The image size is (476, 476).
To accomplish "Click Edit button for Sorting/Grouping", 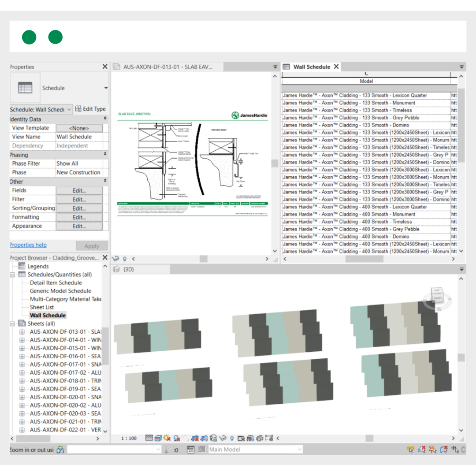I will [79, 208].
